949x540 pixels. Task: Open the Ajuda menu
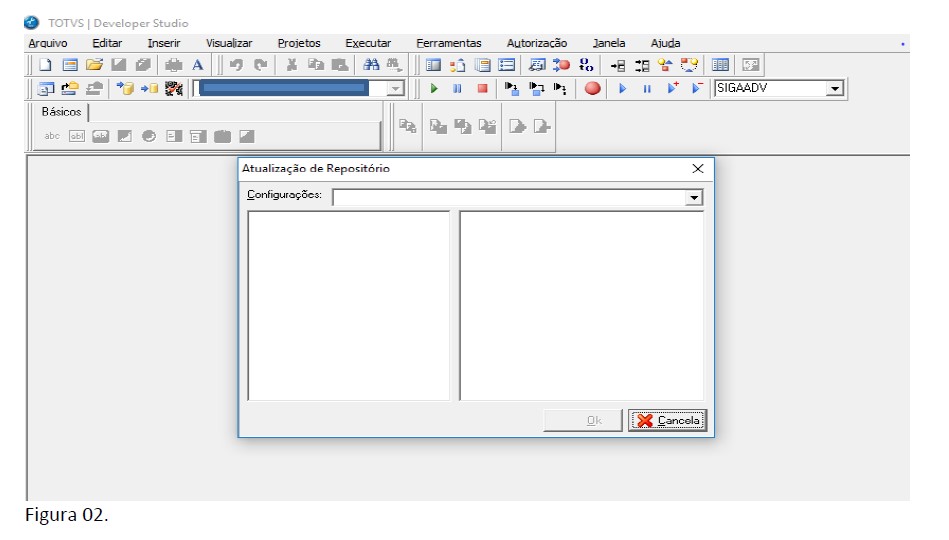(665, 43)
